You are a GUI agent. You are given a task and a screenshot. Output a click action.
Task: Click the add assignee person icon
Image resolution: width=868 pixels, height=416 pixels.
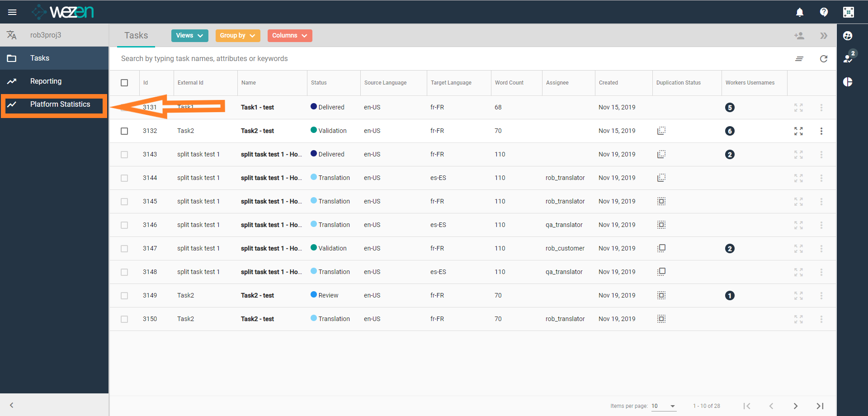(799, 36)
